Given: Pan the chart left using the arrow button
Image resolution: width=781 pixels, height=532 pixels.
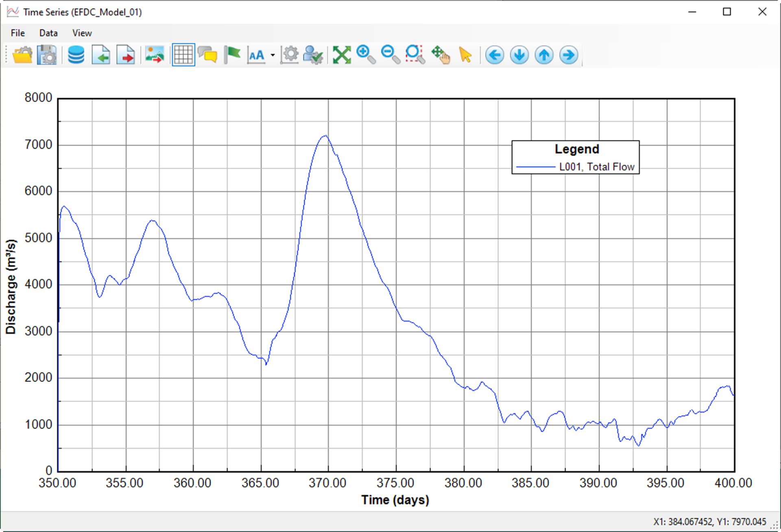Looking at the screenshot, I should [x=495, y=55].
